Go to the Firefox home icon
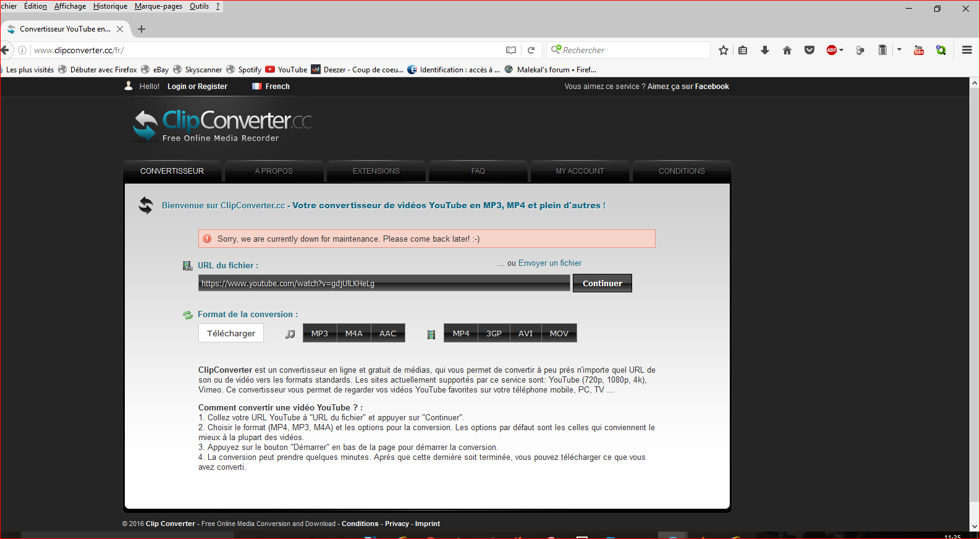The height and width of the screenshot is (539, 980). [x=787, y=50]
